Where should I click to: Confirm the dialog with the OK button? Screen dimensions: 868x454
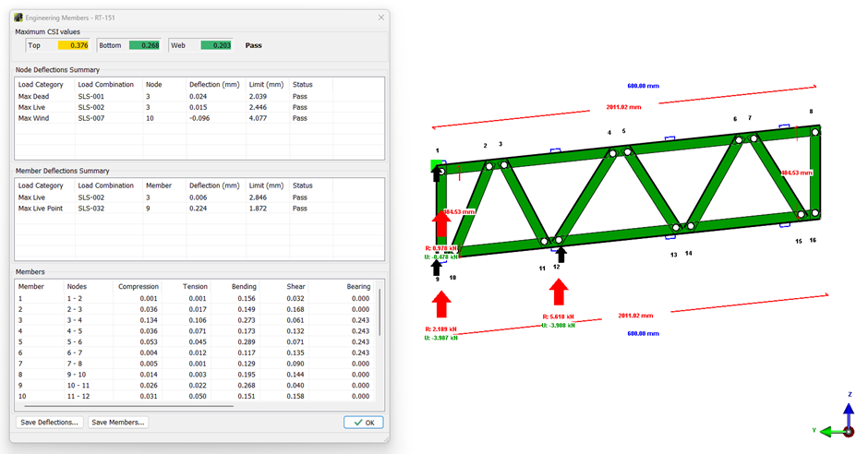[x=363, y=423]
